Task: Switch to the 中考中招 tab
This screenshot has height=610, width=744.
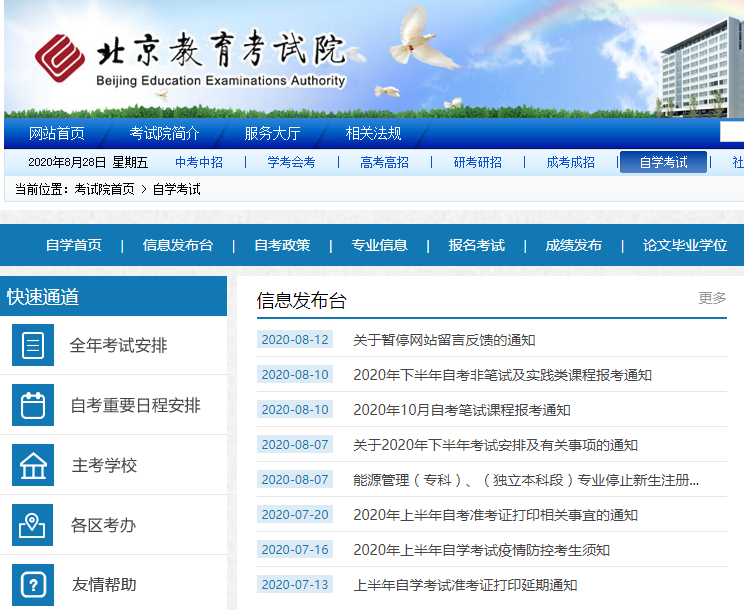Action: (199, 162)
